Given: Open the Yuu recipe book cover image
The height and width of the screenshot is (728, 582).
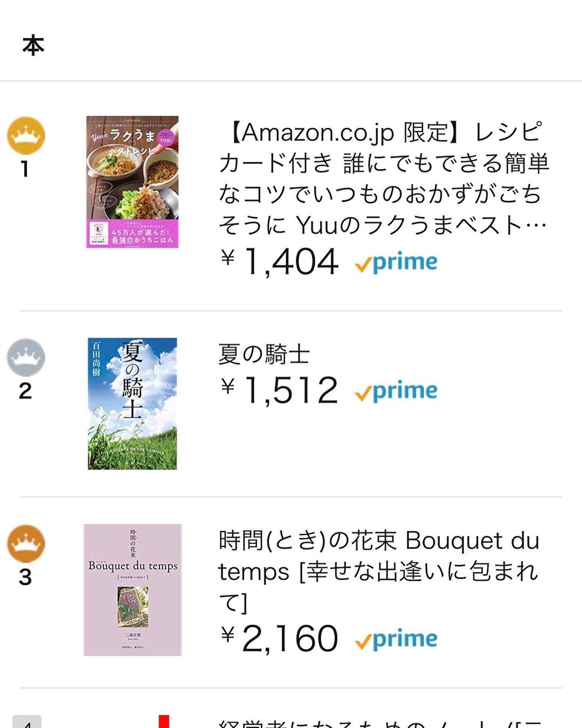Looking at the screenshot, I should coord(133,182).
